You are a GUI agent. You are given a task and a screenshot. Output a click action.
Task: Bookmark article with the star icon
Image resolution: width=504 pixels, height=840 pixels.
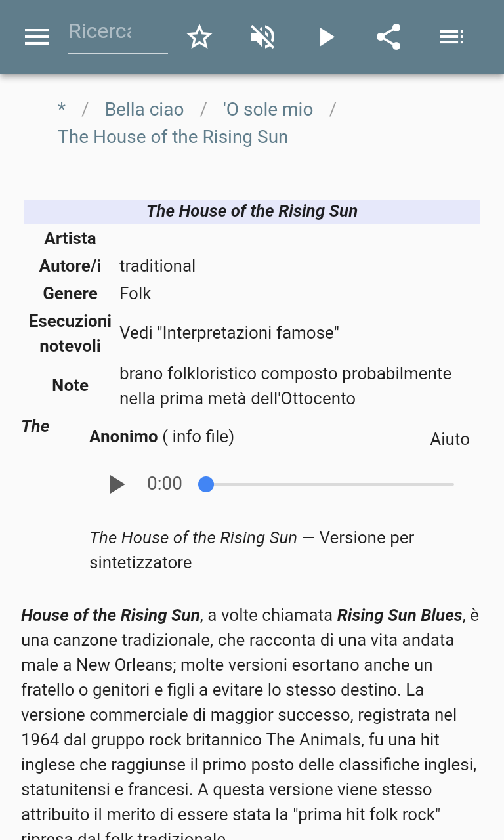coord(199,37)
